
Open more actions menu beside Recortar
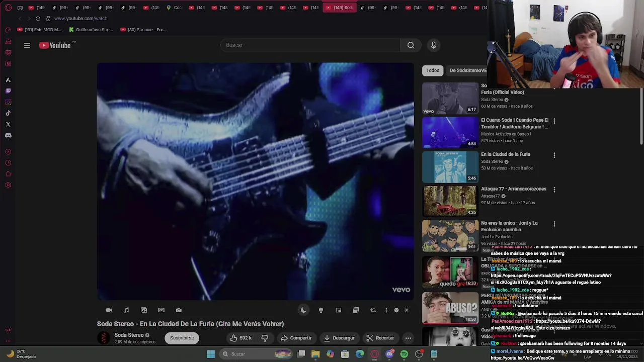(x=408, y=338)
